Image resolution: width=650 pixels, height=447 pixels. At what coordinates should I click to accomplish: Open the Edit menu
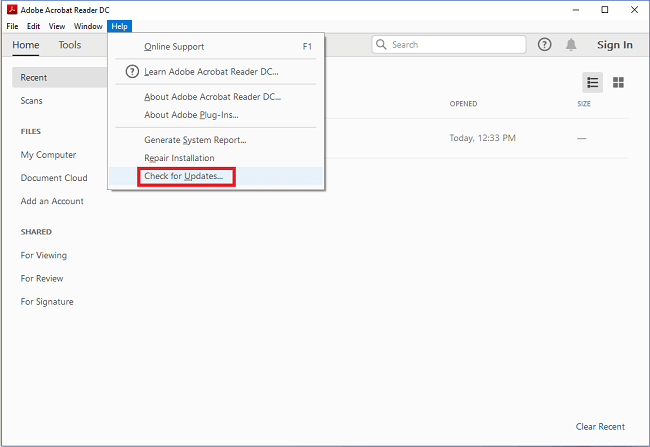click(34, 26)
